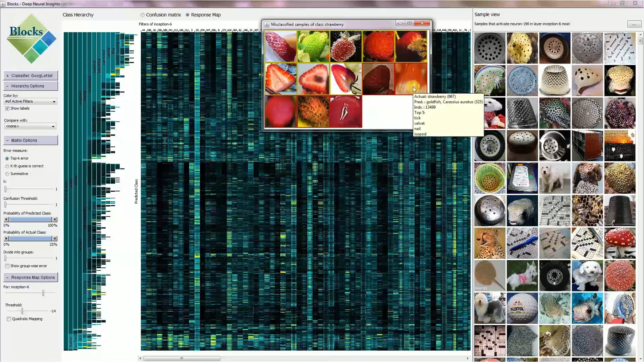Collapse the Hierarchy Options section
Viewport: 644px width, 362px height.
[x=31, y=86]
